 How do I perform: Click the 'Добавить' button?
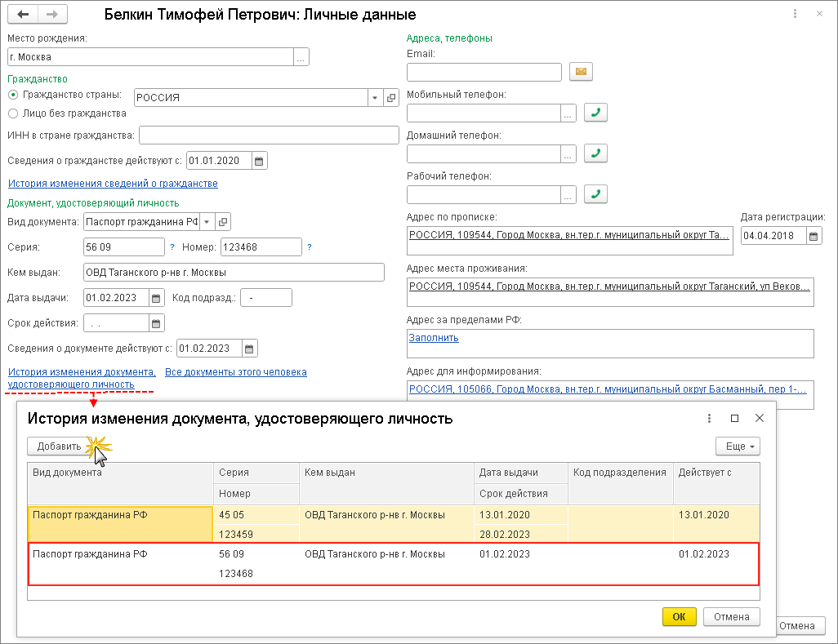click(59, 446)
